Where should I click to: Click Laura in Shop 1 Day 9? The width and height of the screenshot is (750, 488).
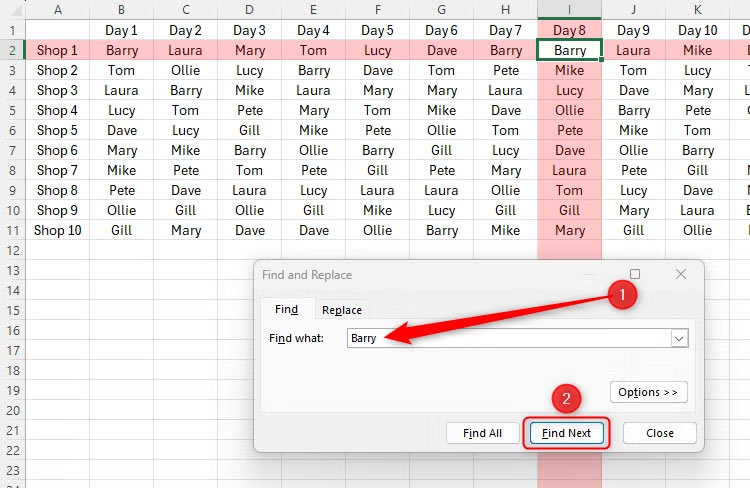(x=633, y=50)
